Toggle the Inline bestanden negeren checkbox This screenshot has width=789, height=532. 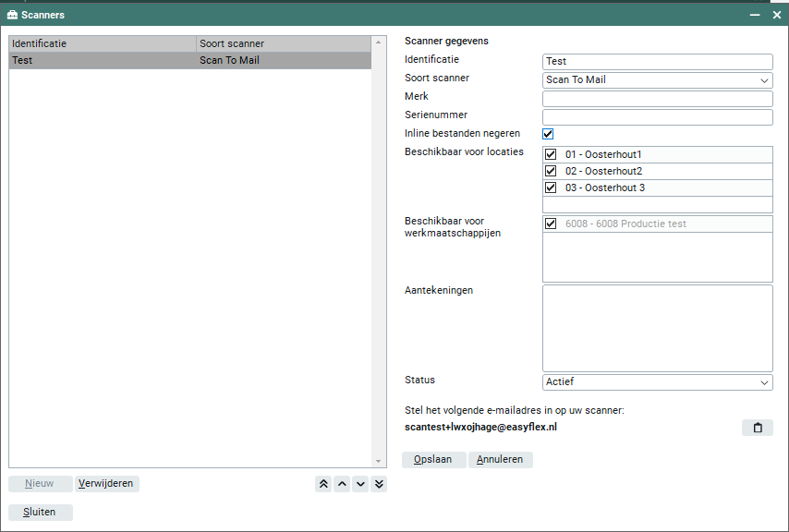tap(548, 134)
